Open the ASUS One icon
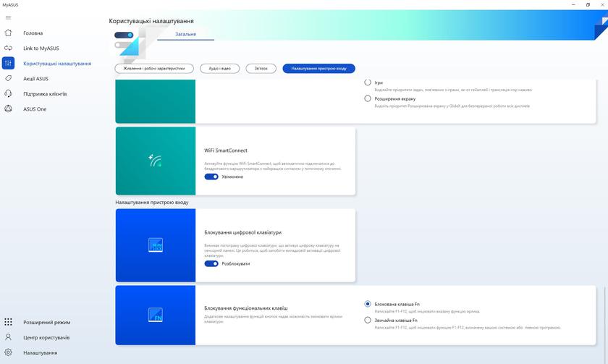The height and width of the screenshot is (364, 608). point(8,109)
